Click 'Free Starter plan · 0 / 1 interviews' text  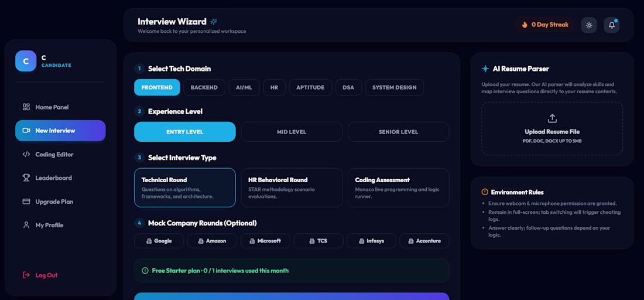point(220,271)
